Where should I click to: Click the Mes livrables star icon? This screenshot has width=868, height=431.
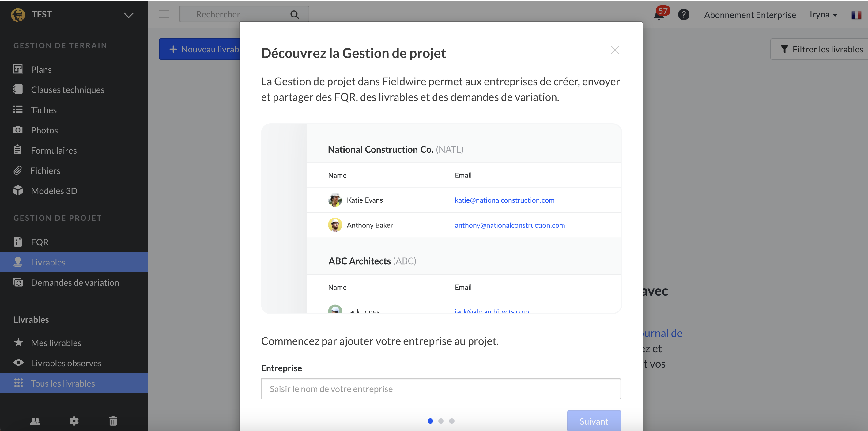click(x=19, y=343)
